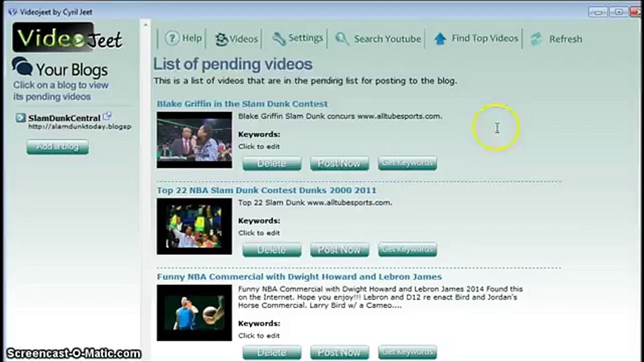The image size is (644, 362).
Task: Click the Videojeet app icon in title bar
Action: (x=12, y=12)
